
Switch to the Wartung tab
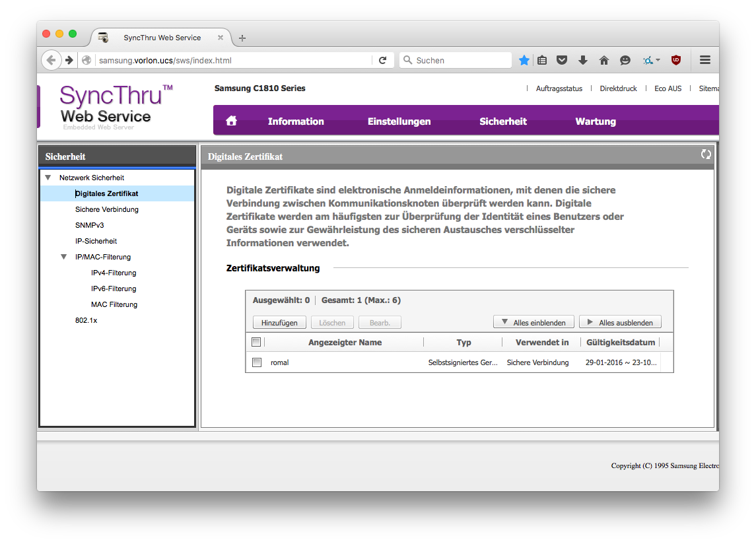click(595, 121)
